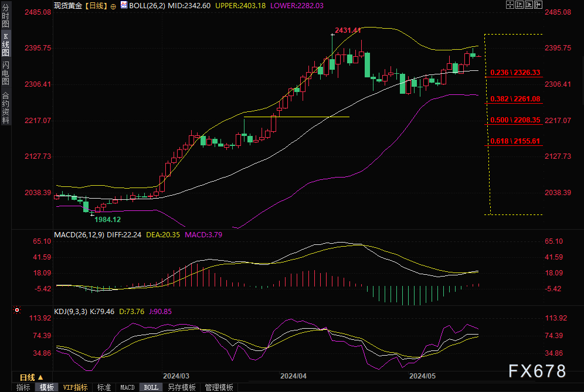Click the pop-out chart panel icon

[x=538, y=5]
